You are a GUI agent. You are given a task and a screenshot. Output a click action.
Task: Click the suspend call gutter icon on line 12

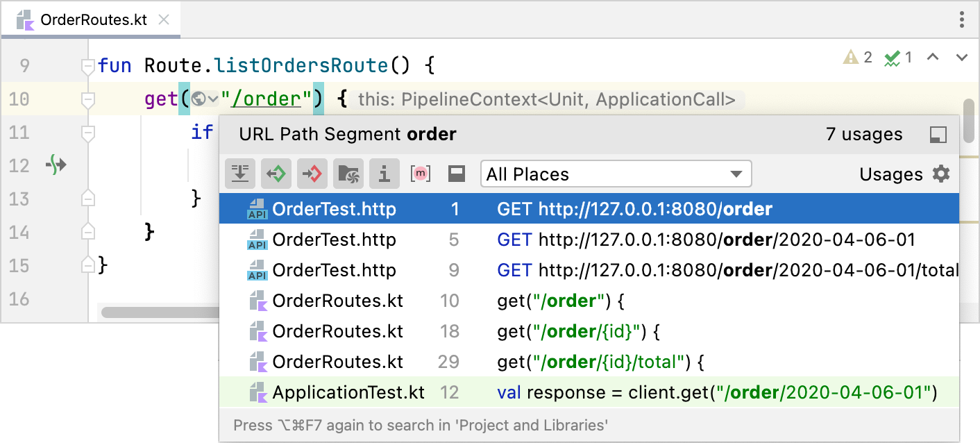[56, 165]
